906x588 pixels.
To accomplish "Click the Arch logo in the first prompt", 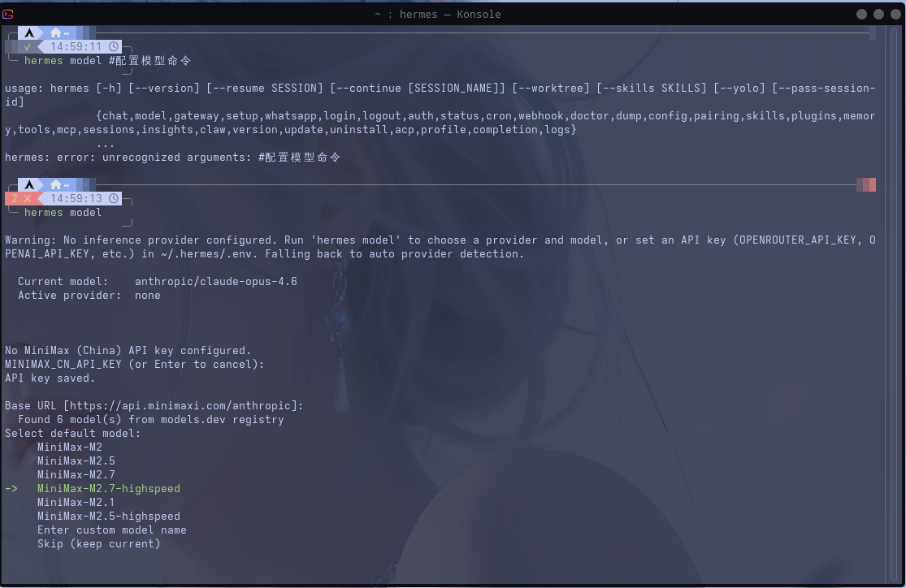I will (29, 33).
